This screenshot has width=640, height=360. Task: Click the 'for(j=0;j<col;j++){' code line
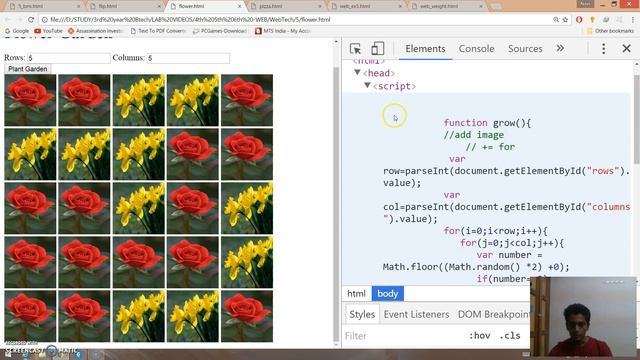[512, 243]
